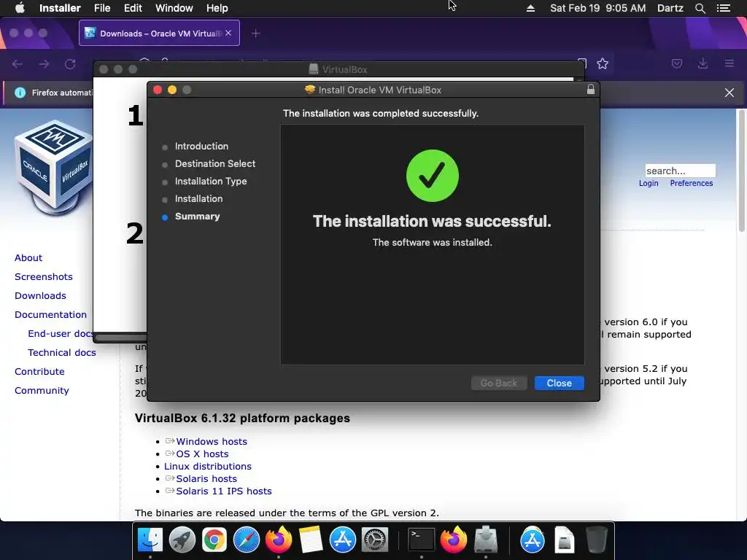Click the Windows hosts download link

click(212, 441)
